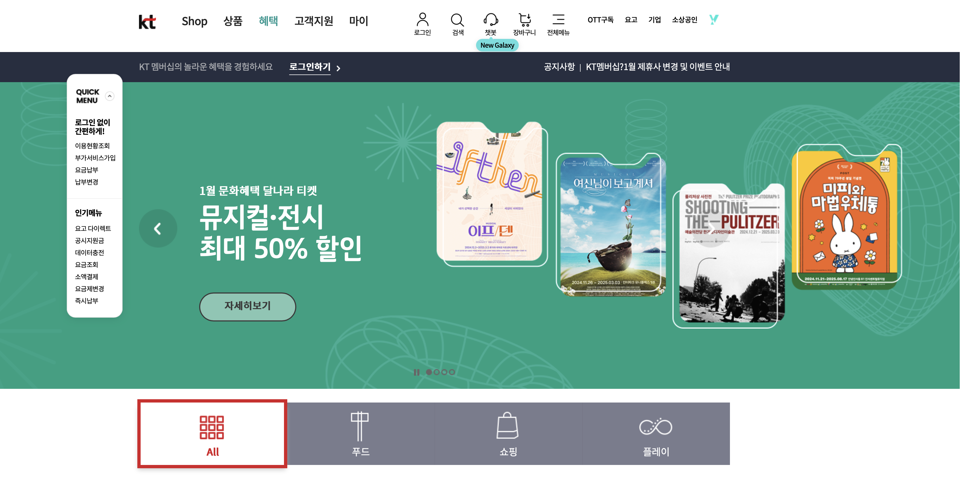Viewport: 980px width, 500px height.
Task: Switch to the 플레이 category tab
Action: (656, 433)
